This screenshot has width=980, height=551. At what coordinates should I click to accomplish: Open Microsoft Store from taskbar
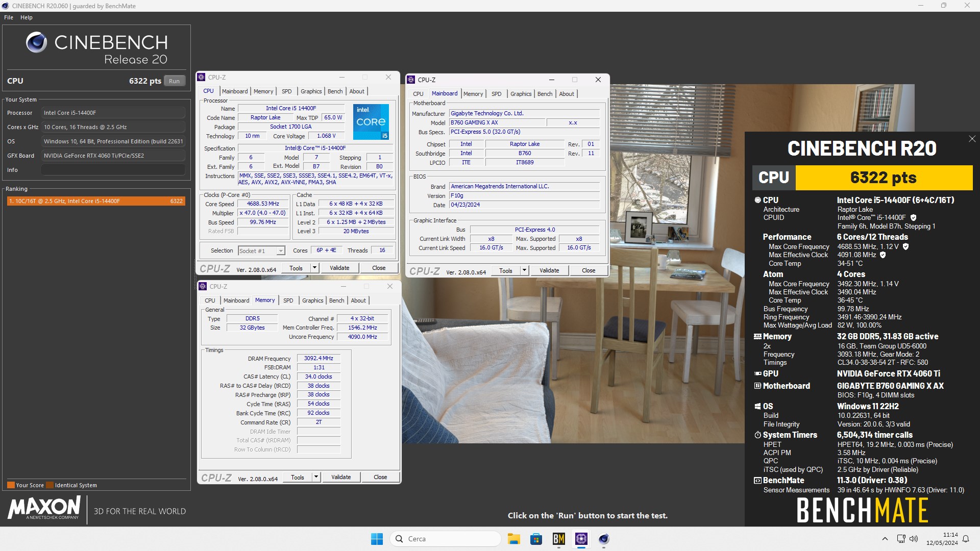(536, 539)
